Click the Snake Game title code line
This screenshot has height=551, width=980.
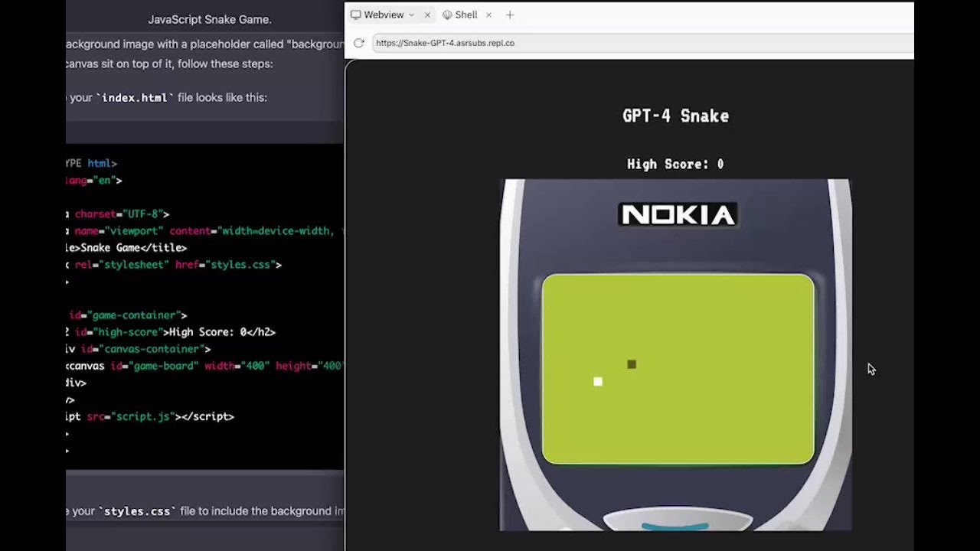[x=126, y=248]
